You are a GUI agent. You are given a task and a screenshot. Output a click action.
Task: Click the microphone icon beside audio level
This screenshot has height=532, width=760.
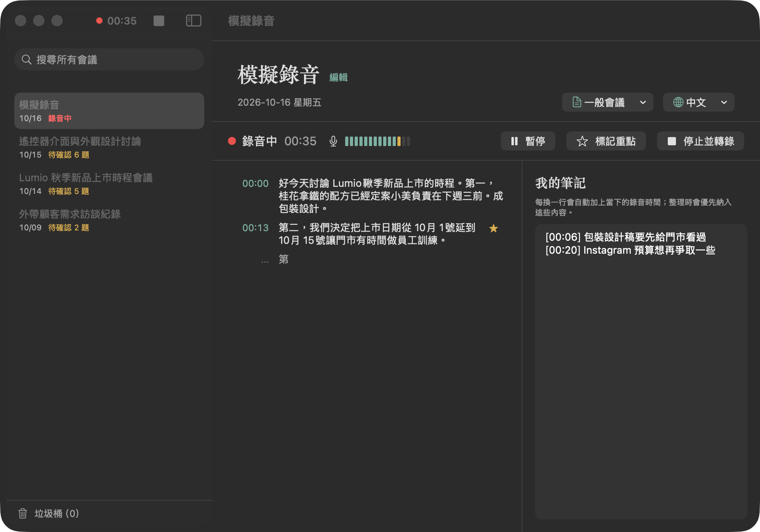point(333,141)
